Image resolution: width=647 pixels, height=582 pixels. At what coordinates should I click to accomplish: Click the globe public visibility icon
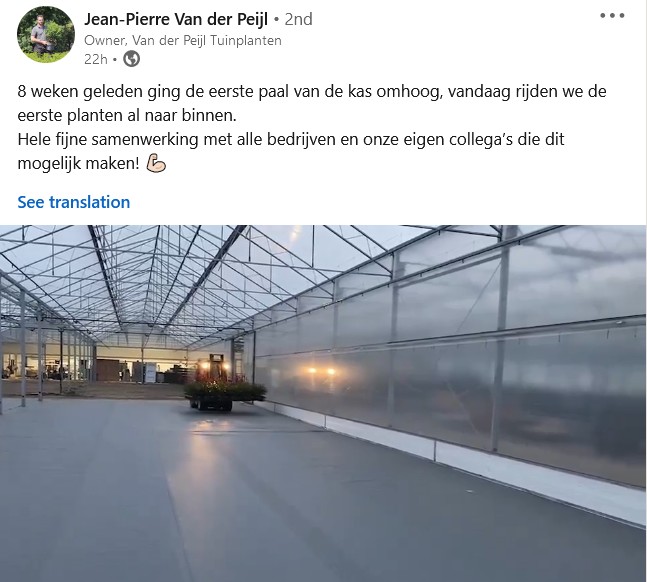(132, 59)
